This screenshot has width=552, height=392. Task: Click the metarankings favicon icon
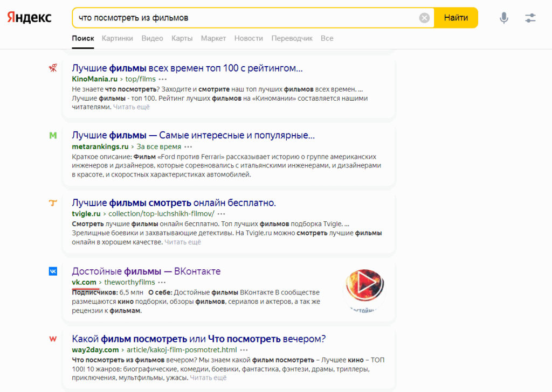point(53,136)
